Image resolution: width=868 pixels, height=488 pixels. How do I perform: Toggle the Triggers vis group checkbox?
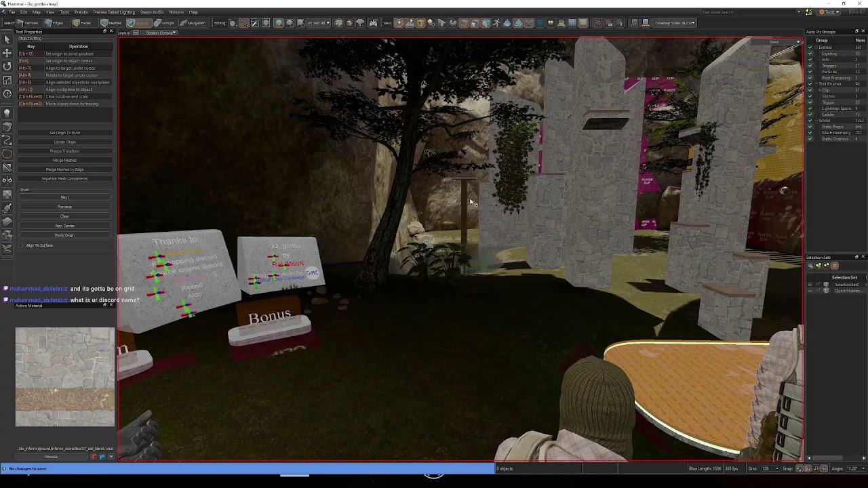click(x=810, y=66)
